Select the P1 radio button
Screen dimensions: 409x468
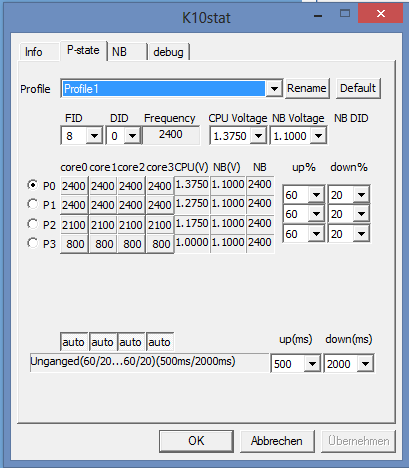32,204
